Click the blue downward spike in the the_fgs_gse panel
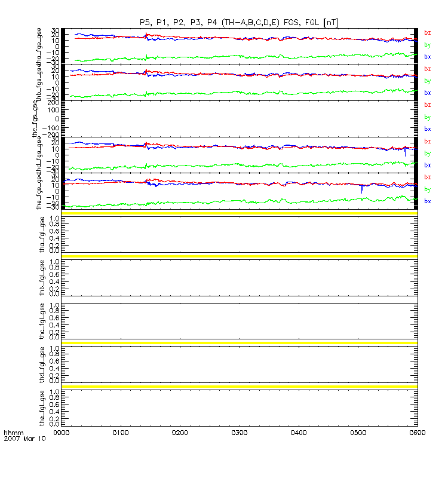Viewport: 448px width, 478px height. [x=362, y=189]
